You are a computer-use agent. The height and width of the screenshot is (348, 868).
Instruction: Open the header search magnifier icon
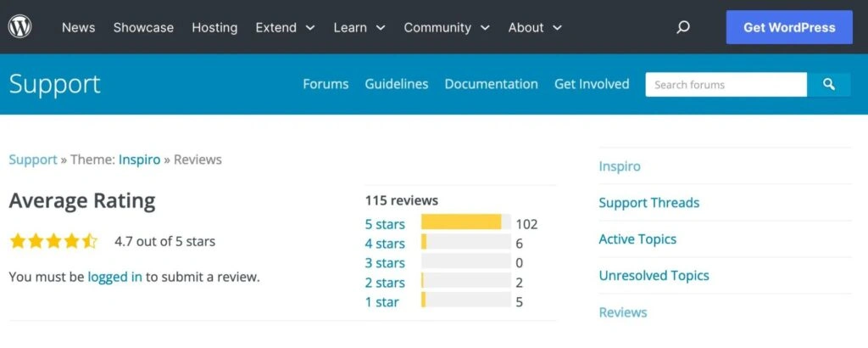[x=683, y=27]
